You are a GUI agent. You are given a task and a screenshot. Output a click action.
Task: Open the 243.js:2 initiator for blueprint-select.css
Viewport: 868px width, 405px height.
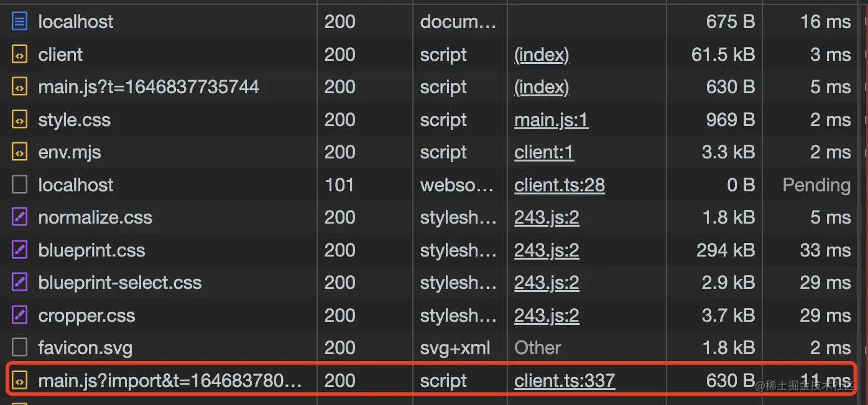(547, 283)
